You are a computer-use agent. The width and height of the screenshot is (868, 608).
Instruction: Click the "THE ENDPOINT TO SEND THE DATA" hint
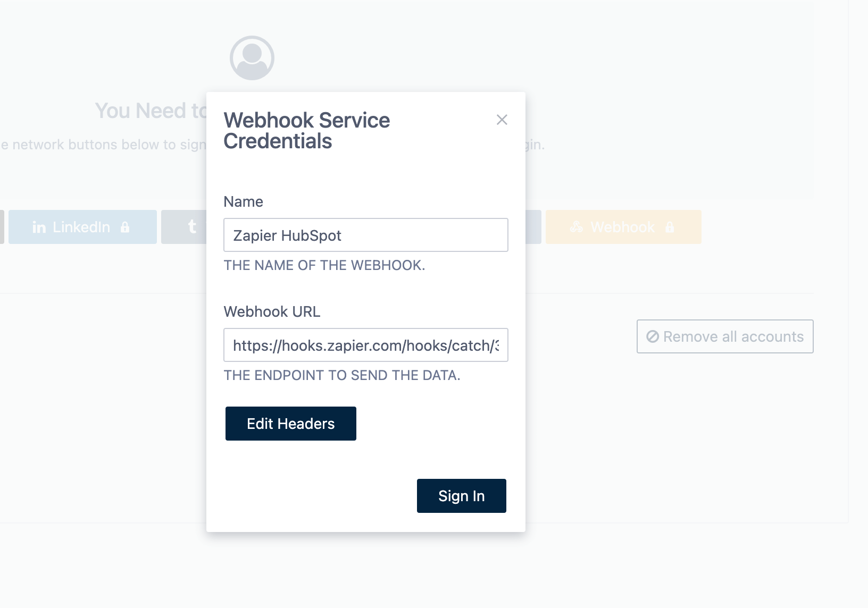pos(341,376)
